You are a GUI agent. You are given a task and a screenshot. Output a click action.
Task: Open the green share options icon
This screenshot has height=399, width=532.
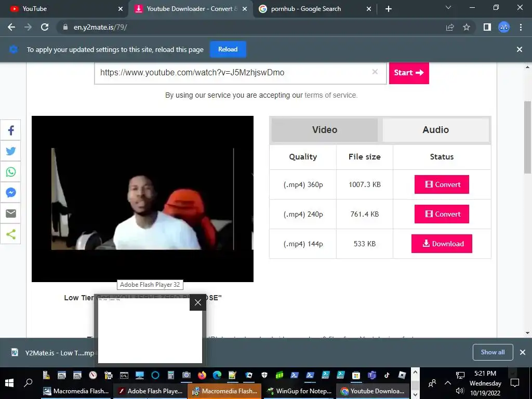click(10, 234)
